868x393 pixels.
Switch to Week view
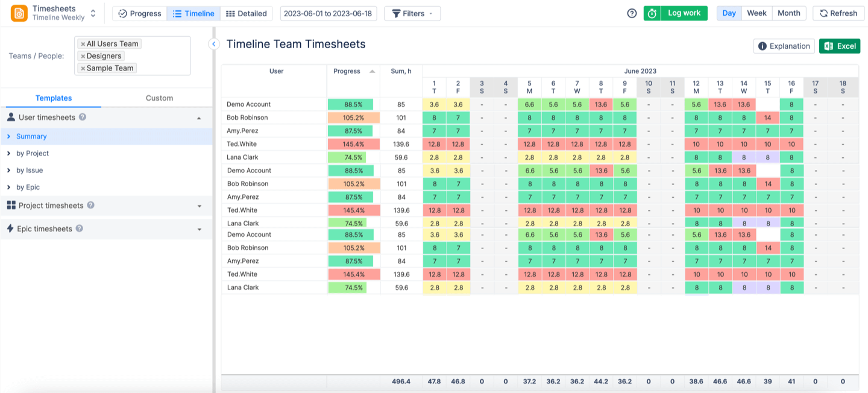click(756, 13)
